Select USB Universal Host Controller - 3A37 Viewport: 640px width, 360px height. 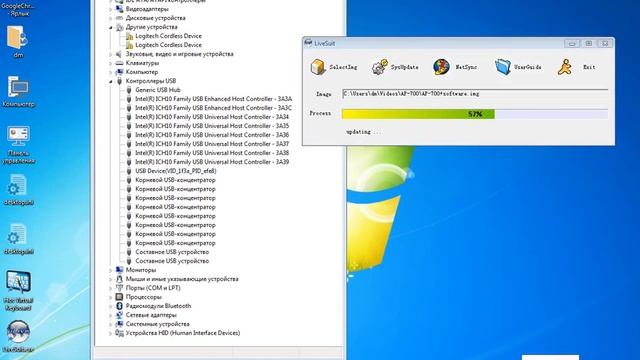[212, 144]
